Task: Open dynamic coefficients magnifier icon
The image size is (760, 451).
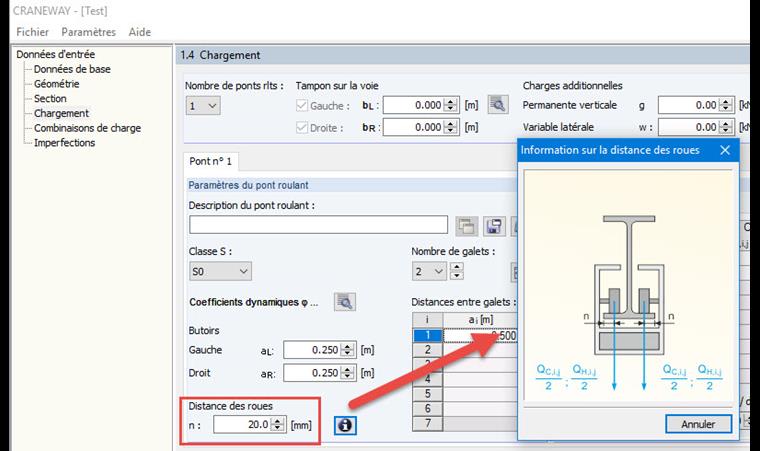Action: 345,302
